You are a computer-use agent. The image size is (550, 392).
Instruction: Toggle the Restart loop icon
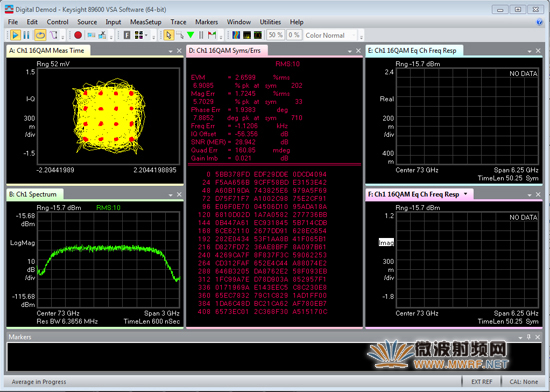(40, 35)
